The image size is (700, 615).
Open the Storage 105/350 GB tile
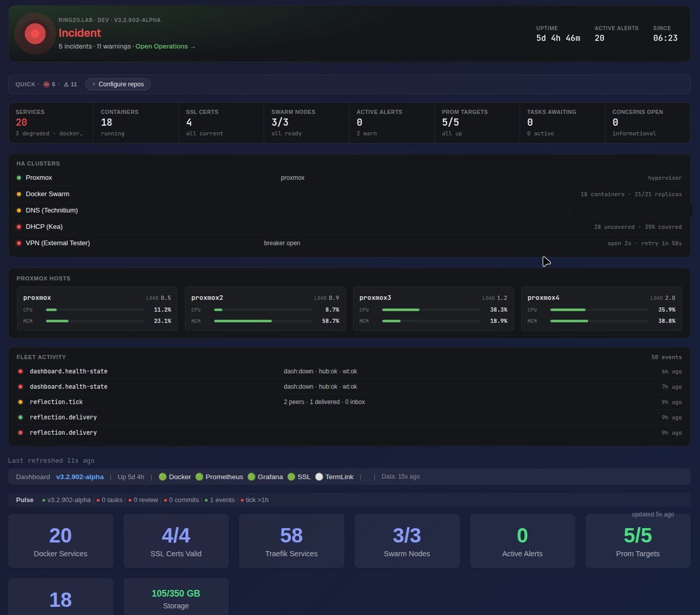pyautogui.click(x=176, y=597)
